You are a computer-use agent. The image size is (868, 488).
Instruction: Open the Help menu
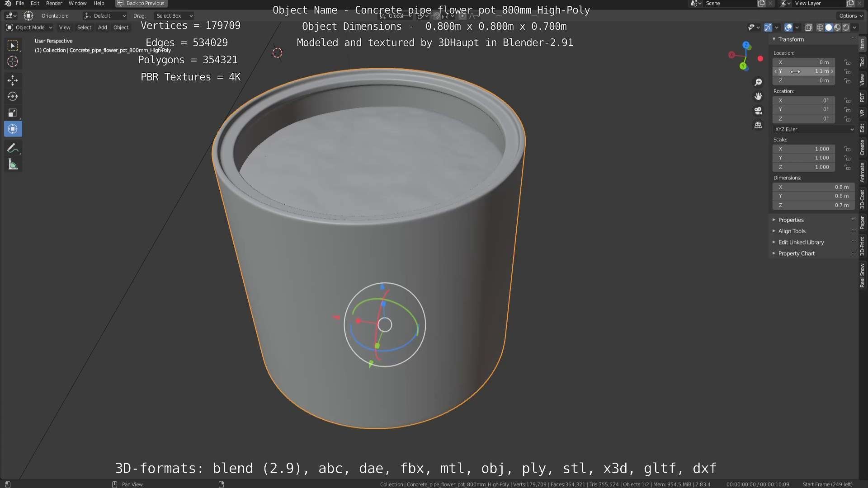click(x=99, y=3)
